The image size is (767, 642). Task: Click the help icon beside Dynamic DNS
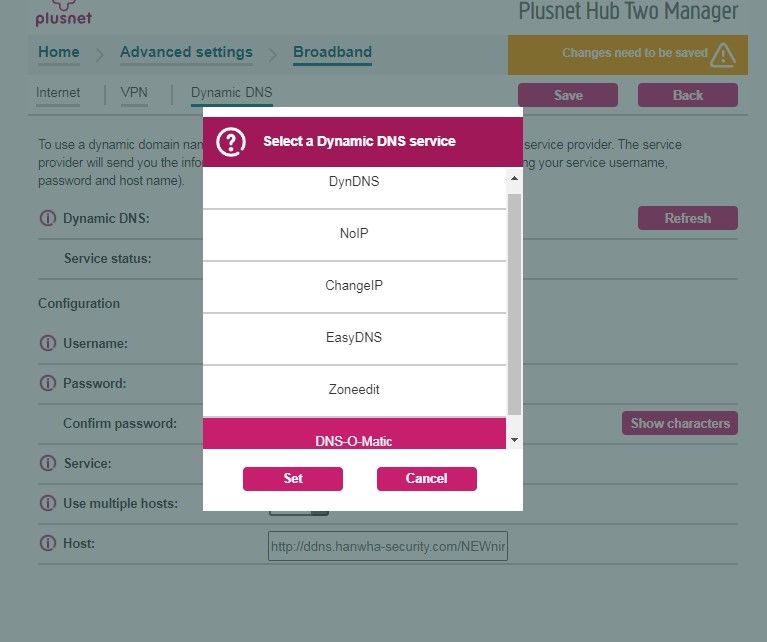coord(47,218)
